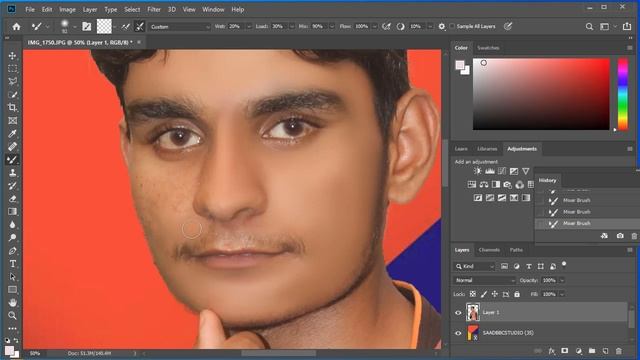The height and width of the screenshot is (360, 640).
Task: Select the Frame tool
Action: click(x=13, y=121)
